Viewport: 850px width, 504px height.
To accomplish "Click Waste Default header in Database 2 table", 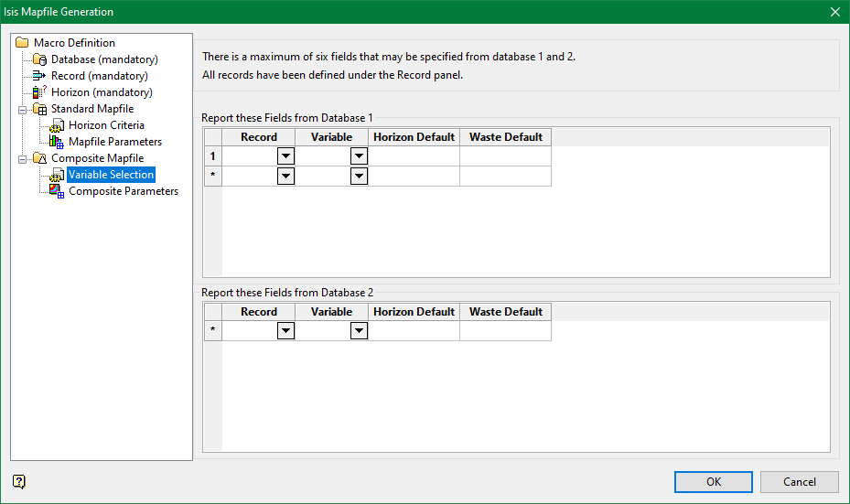I will (x=506, y=312).
